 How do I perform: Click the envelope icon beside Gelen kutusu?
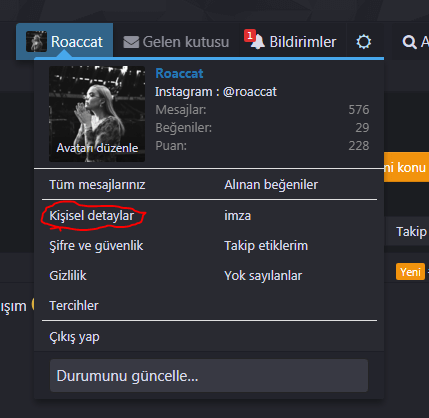click(x=131, y=42)
